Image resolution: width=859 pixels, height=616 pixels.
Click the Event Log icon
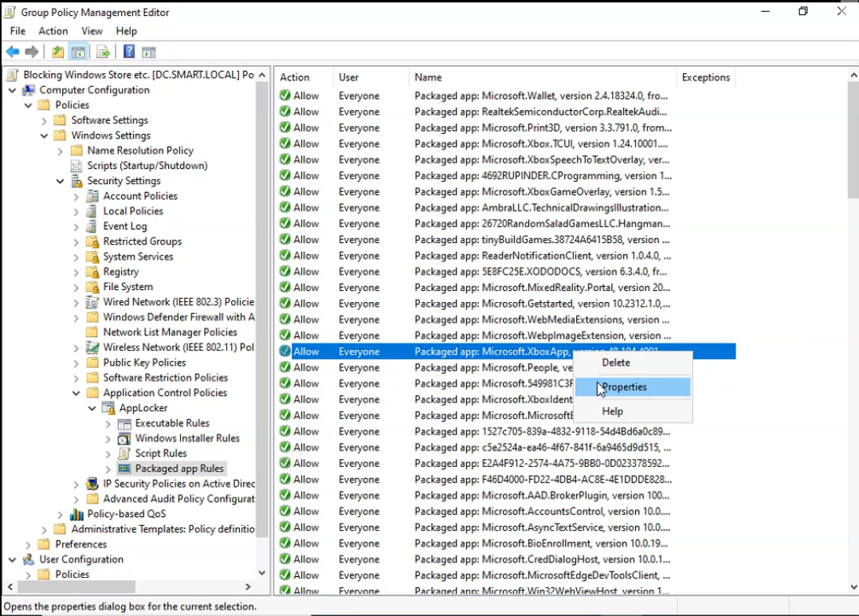coord(92,226)
